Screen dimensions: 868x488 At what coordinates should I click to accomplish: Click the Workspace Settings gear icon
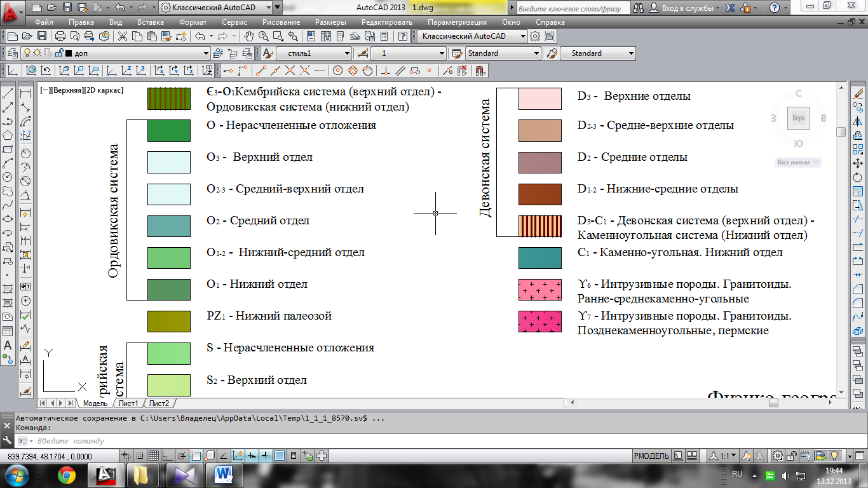[536, 36]
